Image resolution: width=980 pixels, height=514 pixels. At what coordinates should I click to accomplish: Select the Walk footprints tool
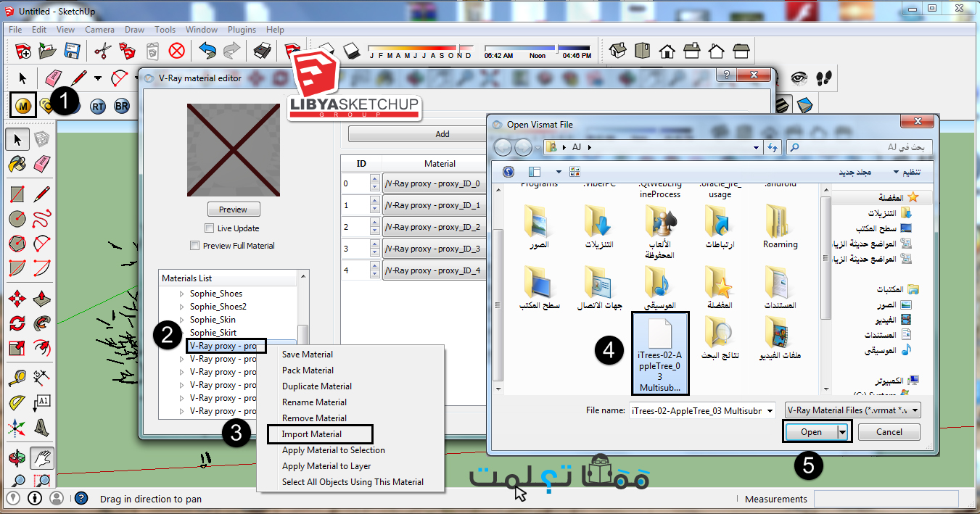pyautogui.click(x=823, y=78)
